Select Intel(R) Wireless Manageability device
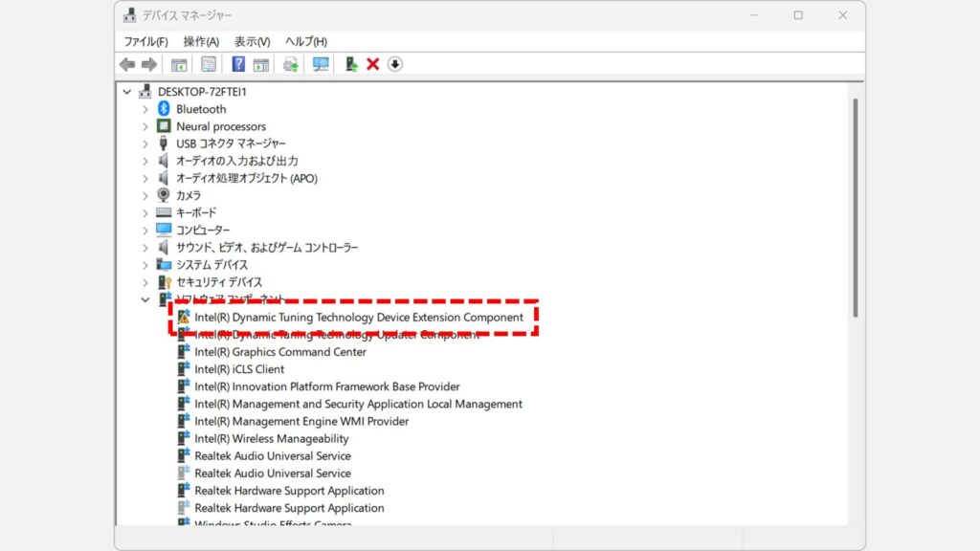Image resolution: width=980 pixels, height=551 pixels. (x=271, y=438)
